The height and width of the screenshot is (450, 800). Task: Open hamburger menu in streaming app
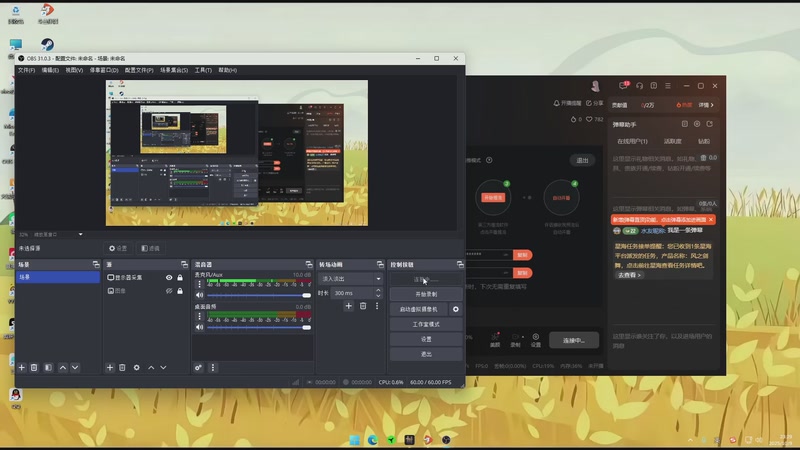pyautogui.click(x=668, y=86)
